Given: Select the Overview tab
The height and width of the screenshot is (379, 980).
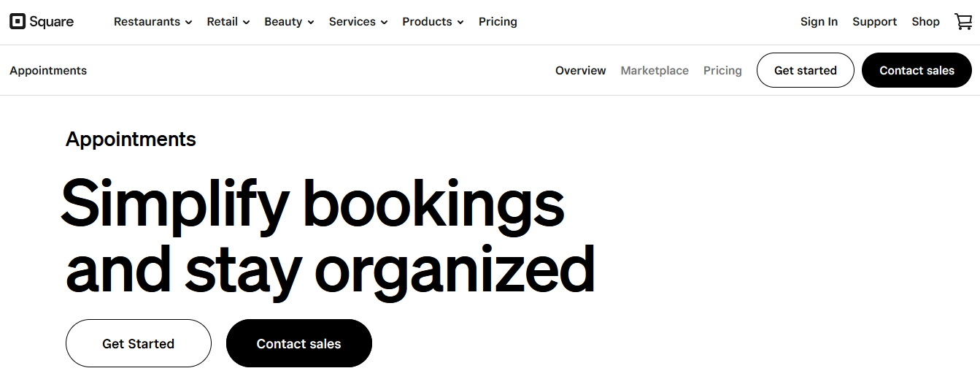Looking at the screenshot, I should pos(581,71).
